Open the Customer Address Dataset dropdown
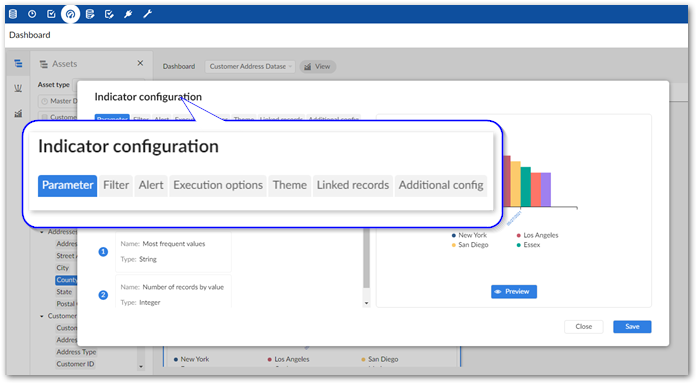This screenshot has height=384, width=697. [249, 66]
